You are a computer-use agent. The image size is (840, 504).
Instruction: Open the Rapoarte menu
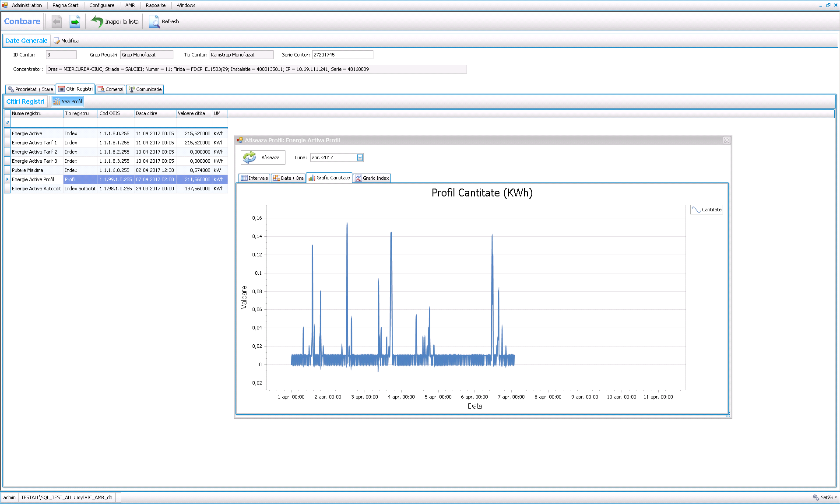(x=155, y=5)
